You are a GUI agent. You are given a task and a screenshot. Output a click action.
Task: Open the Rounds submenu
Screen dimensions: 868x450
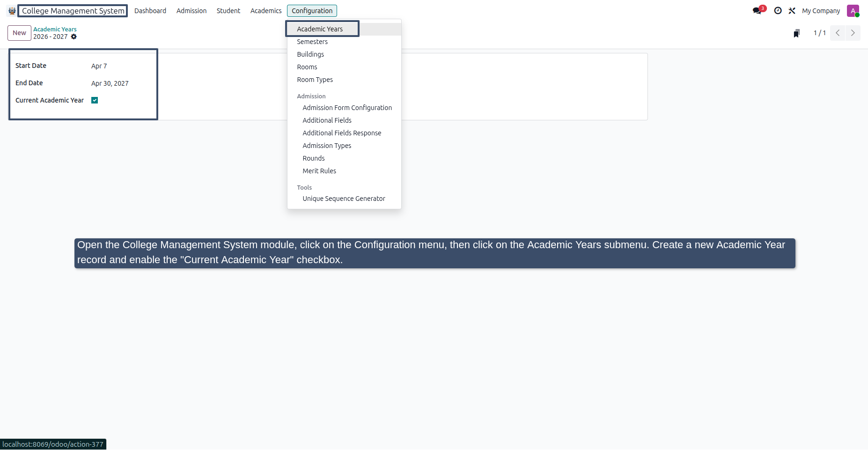[x=344, y=158]
